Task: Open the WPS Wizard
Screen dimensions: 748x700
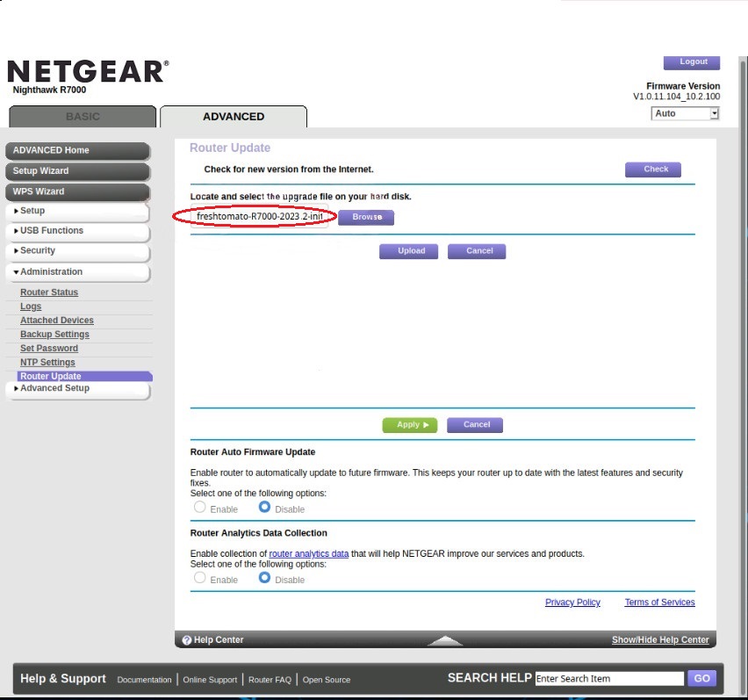Action: [77, 191]
